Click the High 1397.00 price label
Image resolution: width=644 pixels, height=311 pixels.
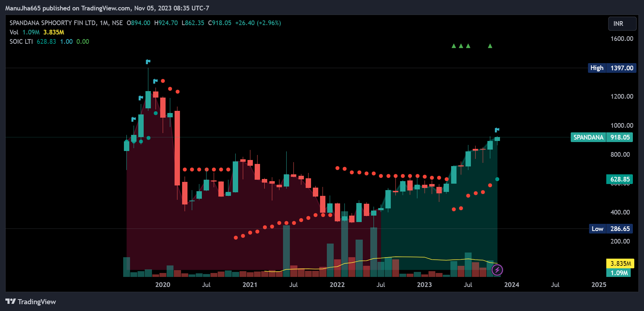point(612,68)
